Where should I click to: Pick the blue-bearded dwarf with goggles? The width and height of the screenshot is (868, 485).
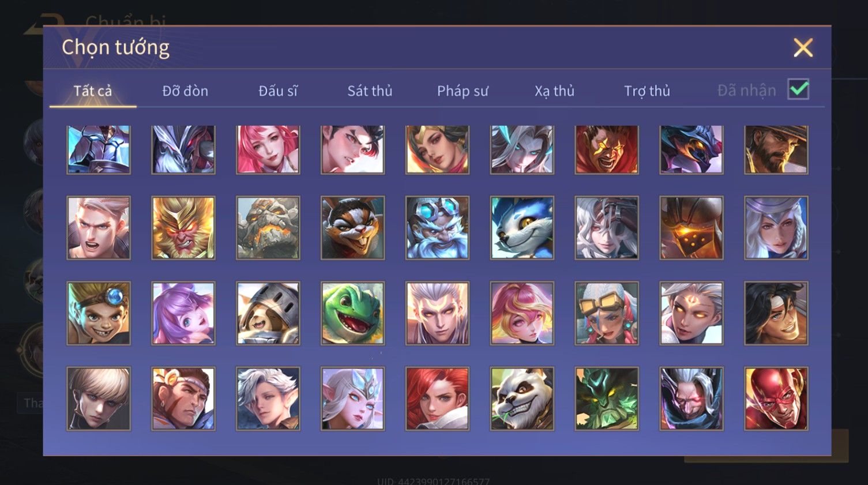coord(437,228)
